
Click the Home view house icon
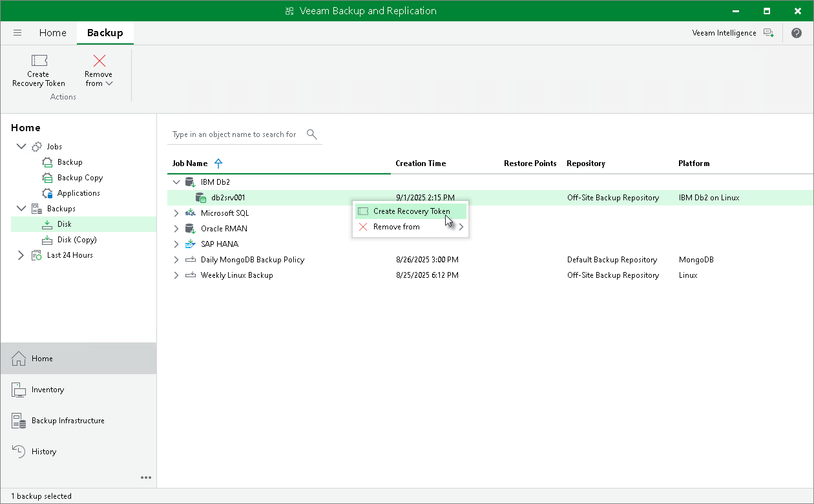(x=19, y=359)
